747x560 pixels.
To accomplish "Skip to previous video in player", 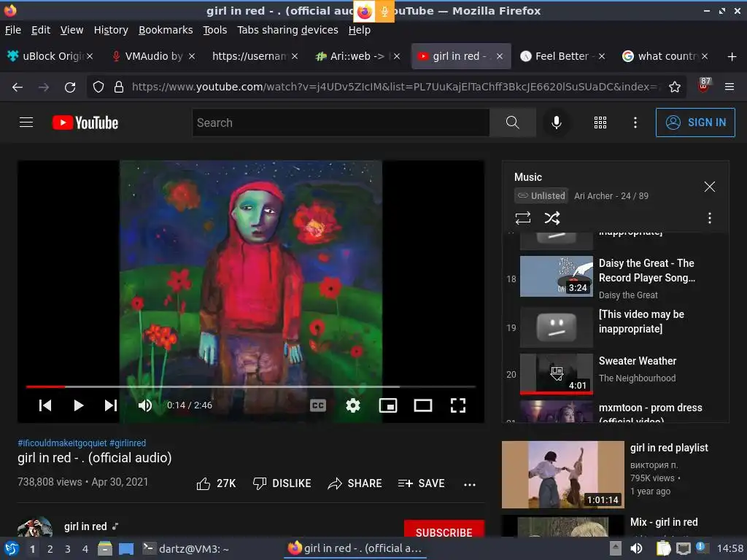I will [x=45, y=405].
